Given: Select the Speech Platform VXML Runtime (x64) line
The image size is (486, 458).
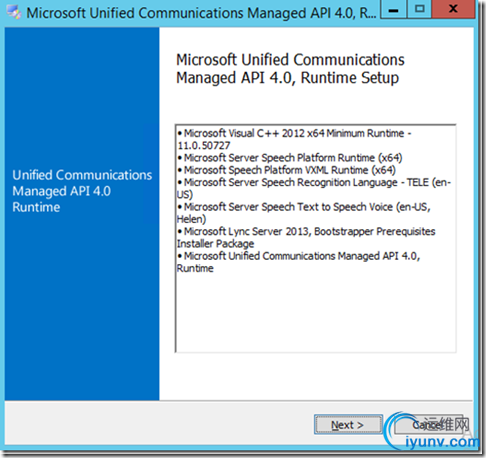Looking at the screenshot, I should (286, 170).
